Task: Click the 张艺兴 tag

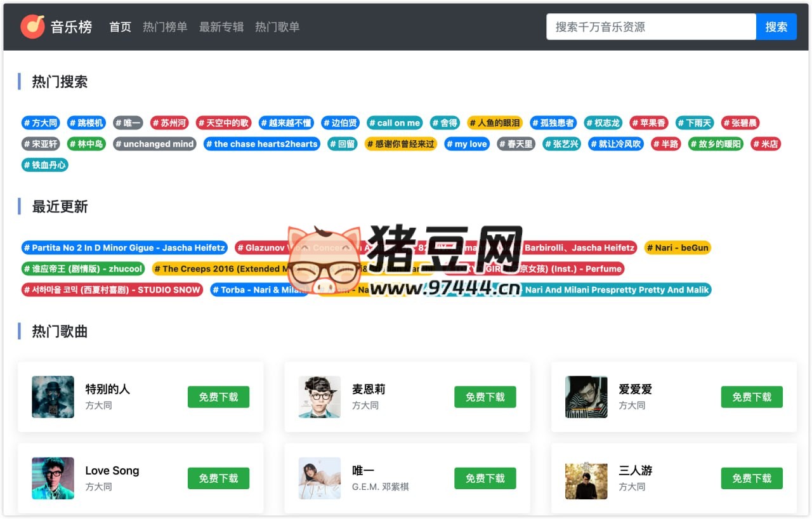Action: pyautogui.click(x=562, y=144)
